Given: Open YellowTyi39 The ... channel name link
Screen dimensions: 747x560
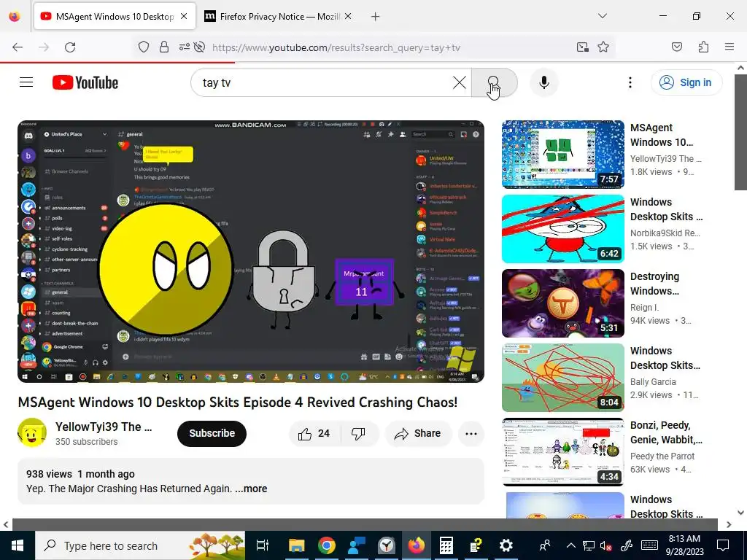Looking at the screenshot, I should pos(104,427).
